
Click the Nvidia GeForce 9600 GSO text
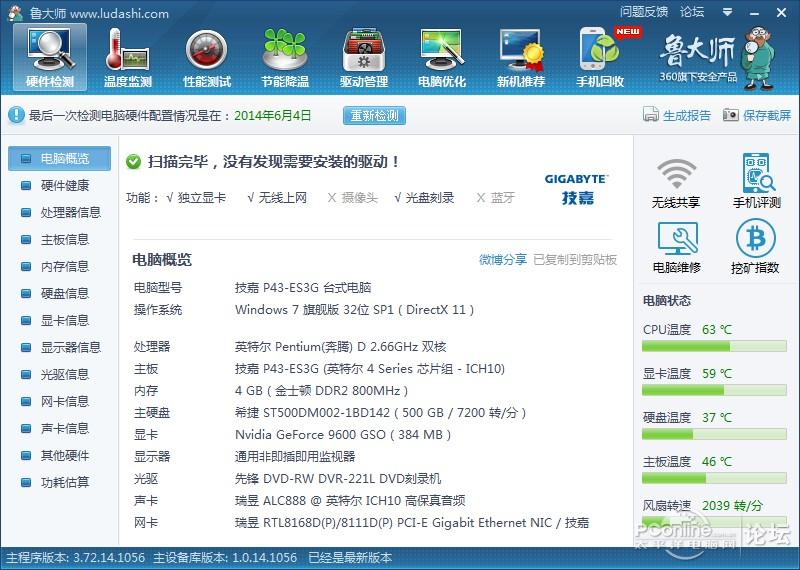(343, 435)
